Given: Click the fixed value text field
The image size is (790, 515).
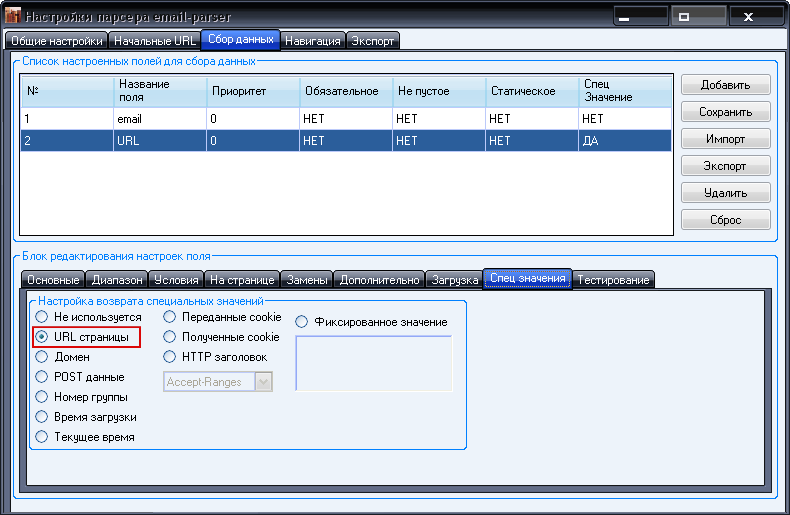Looking at the screenshot, I should tap(373, 362).
